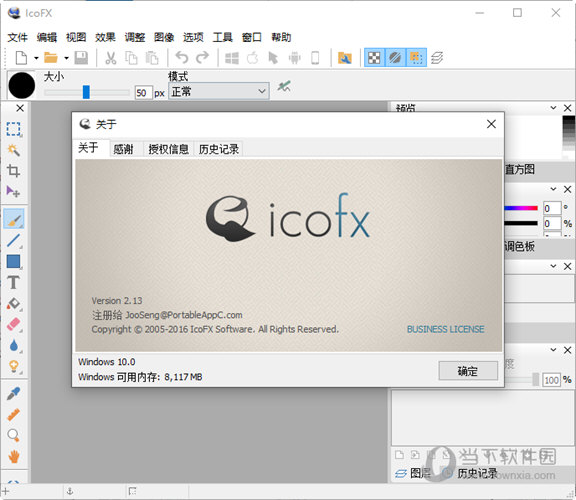Viewport: 576px width, 500px height.
Task: Select the dodge light bulb tool
Action: pos(14,366)
